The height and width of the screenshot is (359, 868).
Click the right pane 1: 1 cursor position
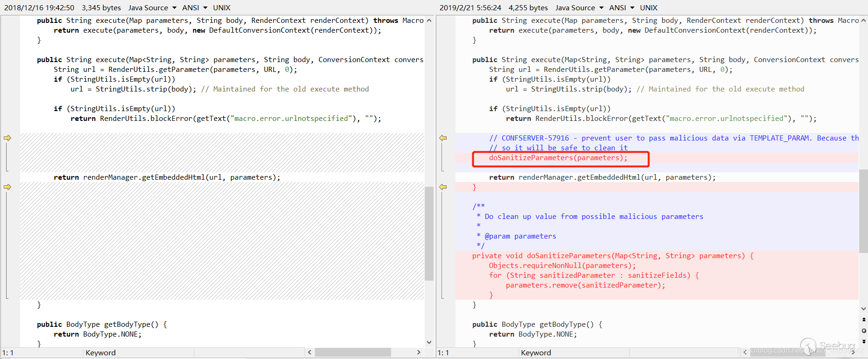pyautogui.click(x=443, y=352)
